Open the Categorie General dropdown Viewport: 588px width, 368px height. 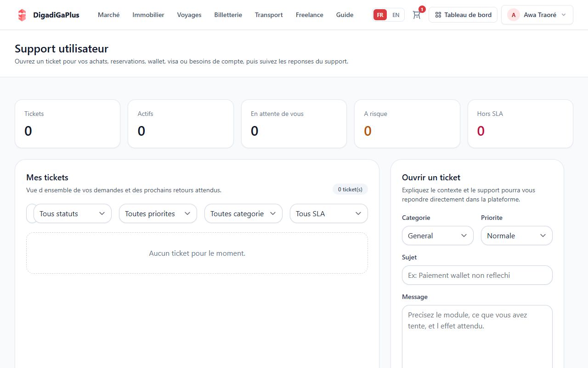(x=438, y=236)
